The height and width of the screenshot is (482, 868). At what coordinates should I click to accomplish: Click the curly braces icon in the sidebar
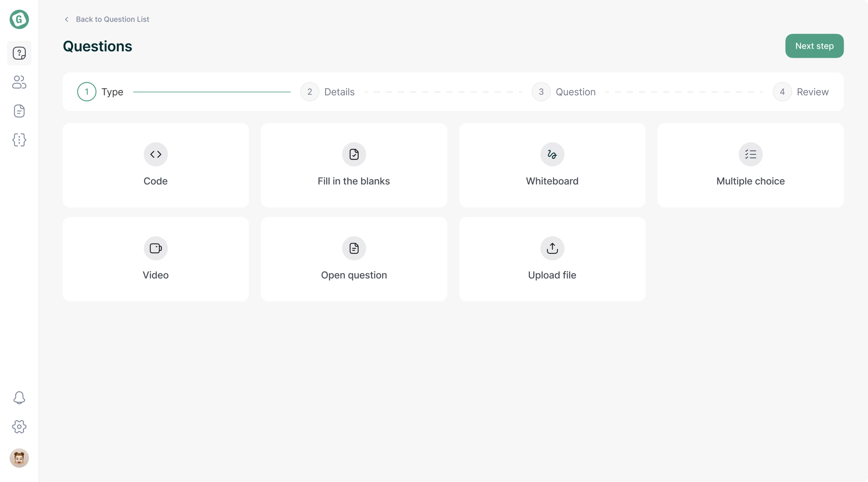(x=19, y=140)
